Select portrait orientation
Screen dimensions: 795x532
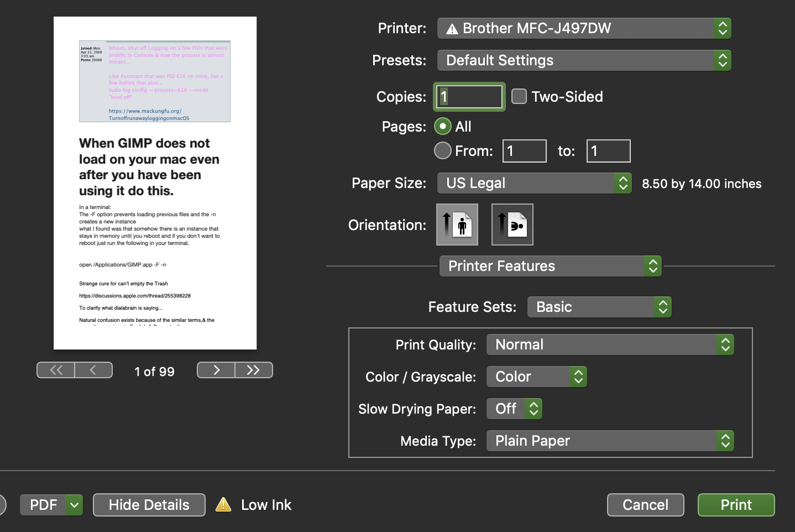point(457,225)
